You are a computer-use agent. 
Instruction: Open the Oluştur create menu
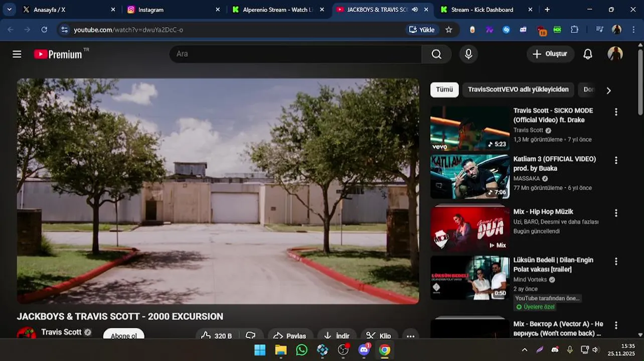coord(550,54)
